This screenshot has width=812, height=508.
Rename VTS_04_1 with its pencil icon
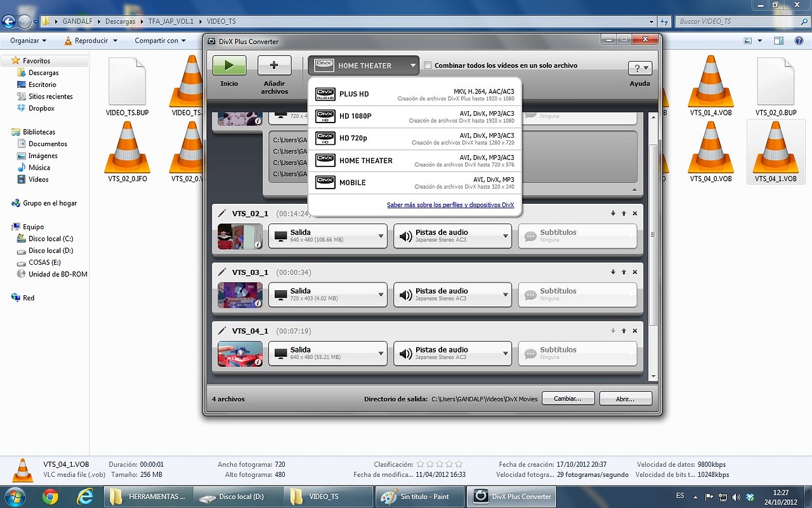(222, 330)
